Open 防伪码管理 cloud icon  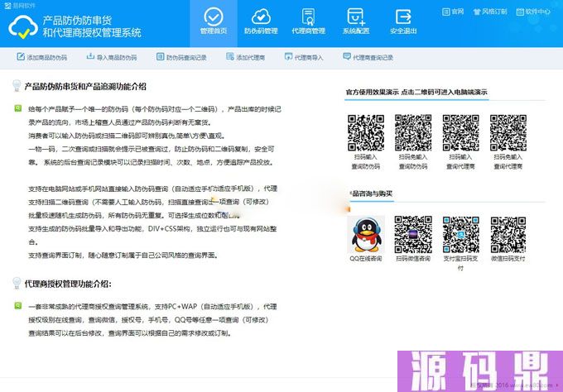tap(261, 17)
